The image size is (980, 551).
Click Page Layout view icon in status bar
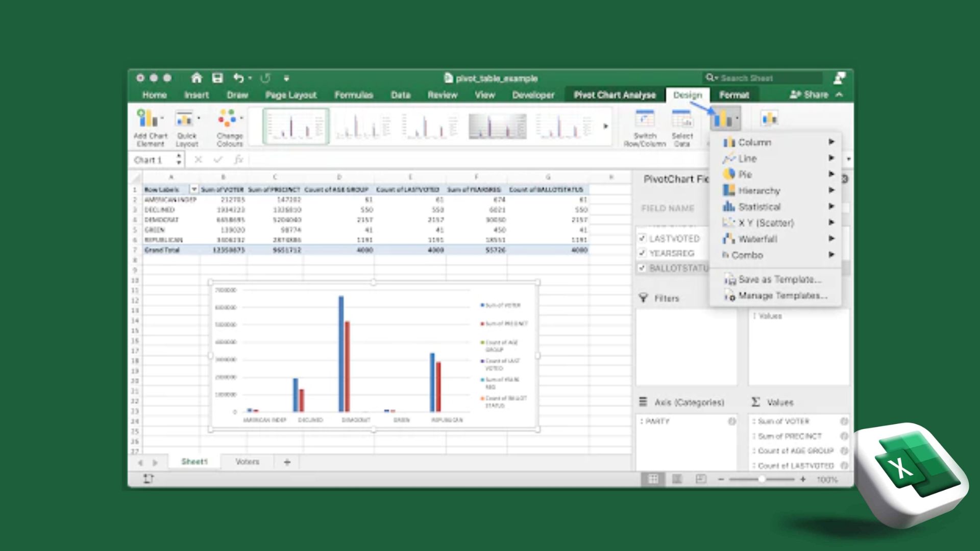[x=677, y=479]
